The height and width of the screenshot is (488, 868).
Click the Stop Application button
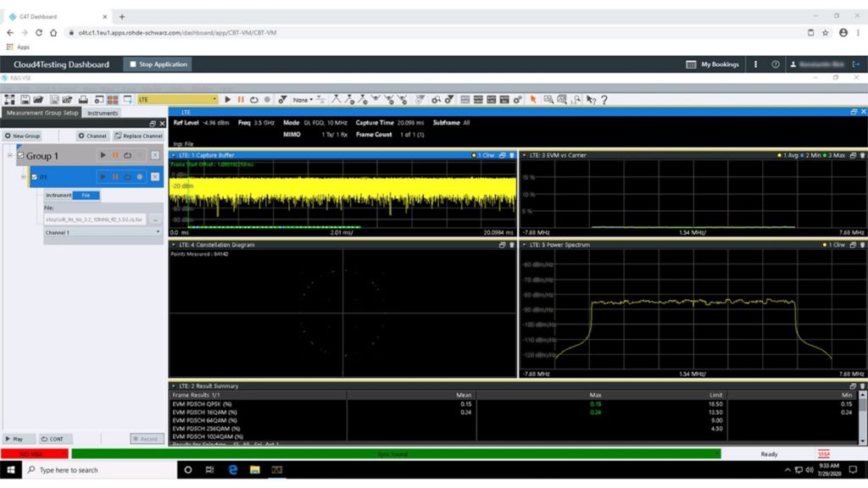coord(159,64)
